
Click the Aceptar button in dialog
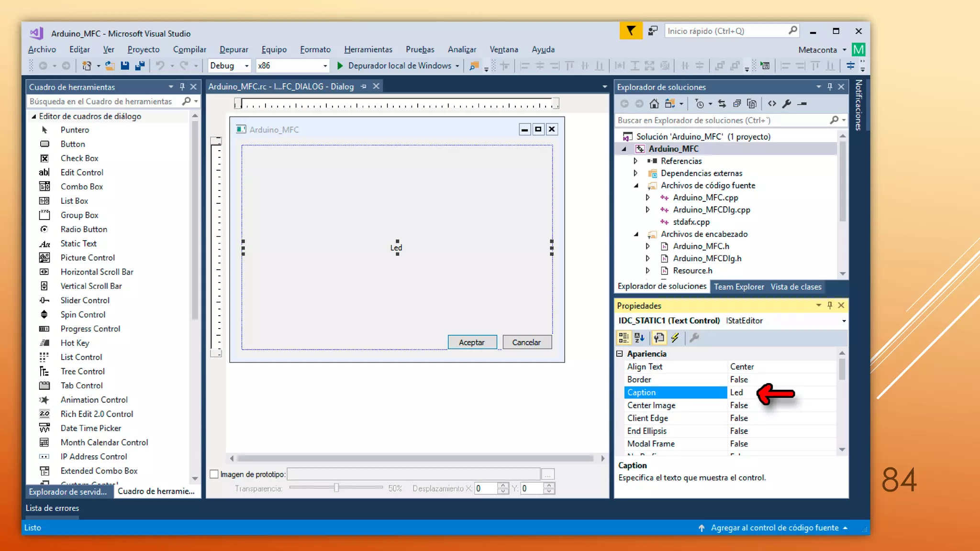[472, 342]
